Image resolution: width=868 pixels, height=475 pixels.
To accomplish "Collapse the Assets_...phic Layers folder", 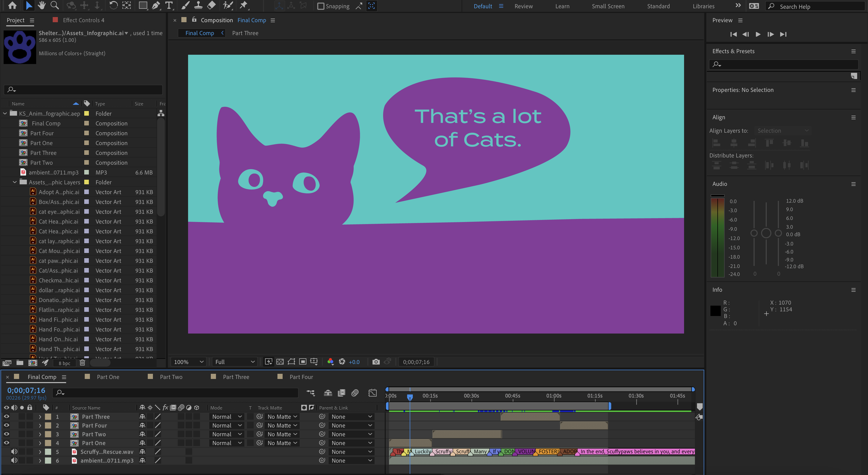I will pyautogui.click(x=14, y=182).
